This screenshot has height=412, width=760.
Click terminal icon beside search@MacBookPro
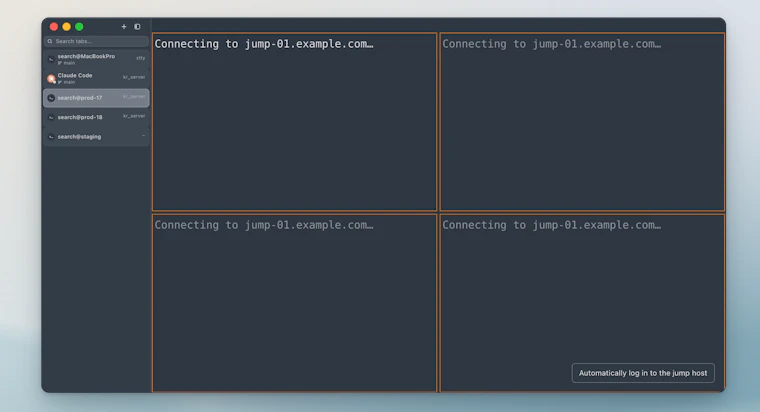(x=51, y=59)
